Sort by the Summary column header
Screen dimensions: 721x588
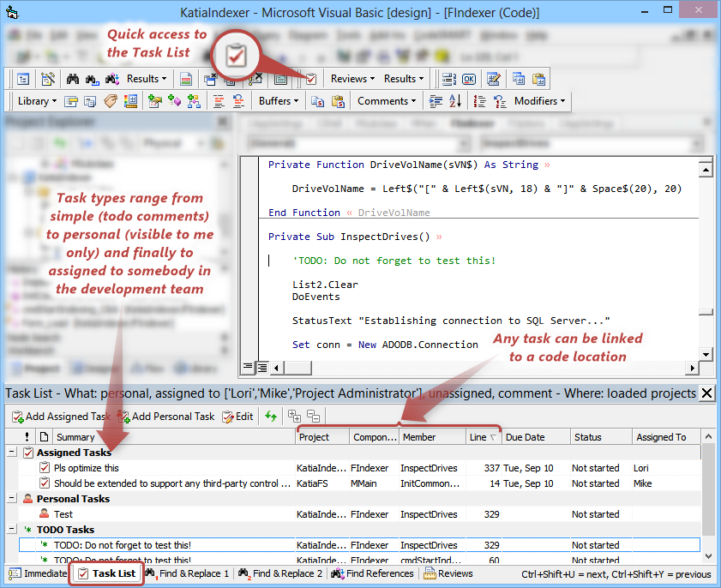point(174,437)
